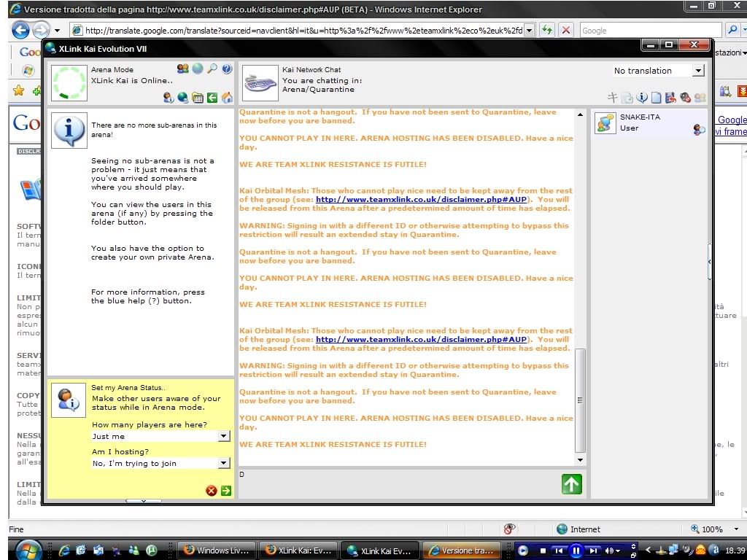Open the IE zoom level dropdown arrow

(x=736, y=529)
